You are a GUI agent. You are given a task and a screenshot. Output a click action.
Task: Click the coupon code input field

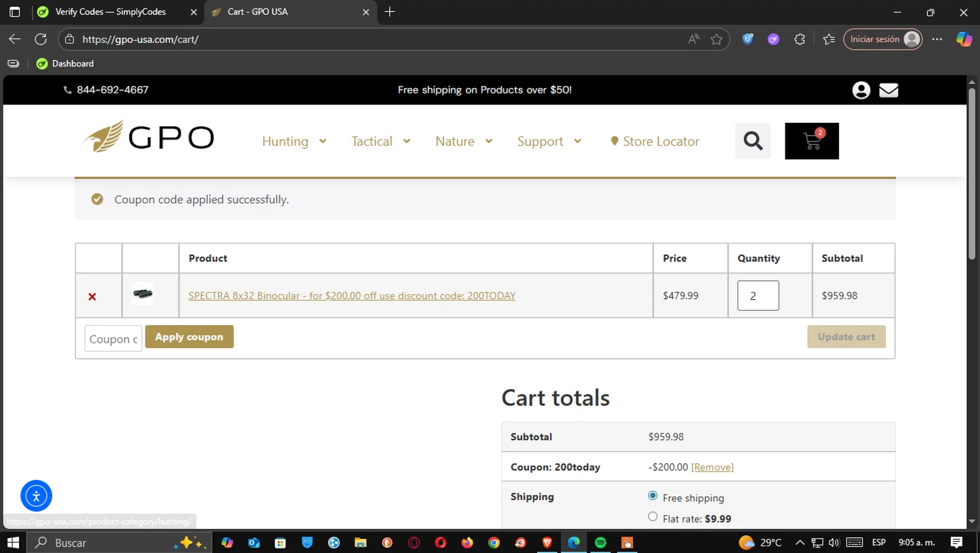pos(113,339)
